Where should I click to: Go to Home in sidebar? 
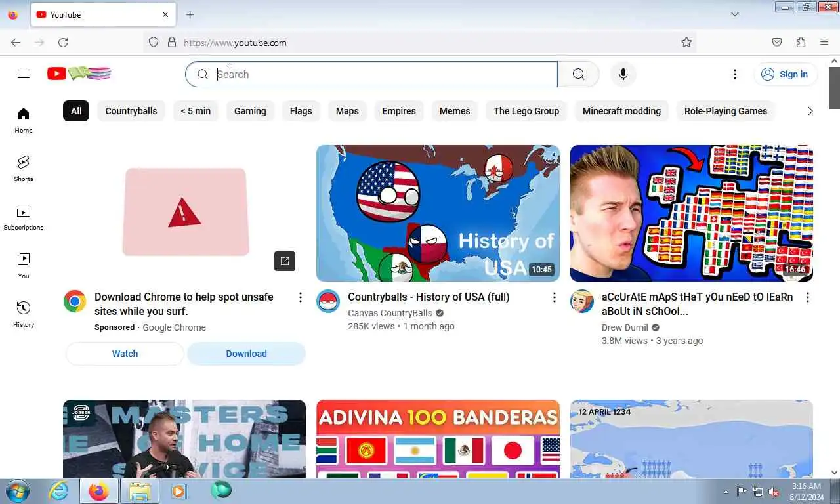coord(24,121)
